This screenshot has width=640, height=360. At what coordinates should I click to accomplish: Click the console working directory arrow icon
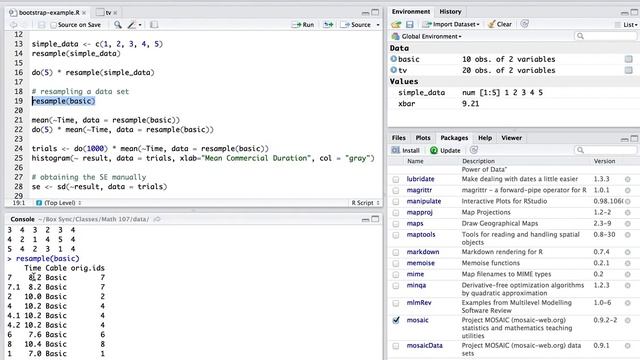point(157,219)
